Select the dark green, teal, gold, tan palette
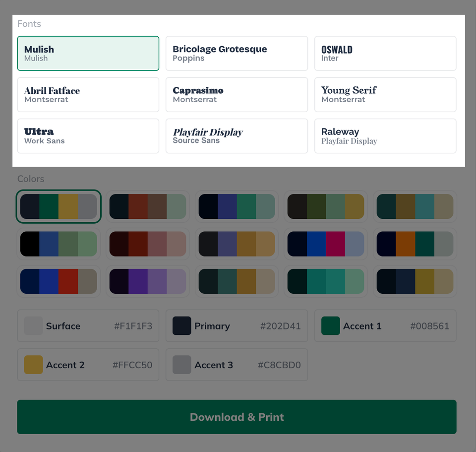This screenshot has height=452, width=476. point(237,281)
